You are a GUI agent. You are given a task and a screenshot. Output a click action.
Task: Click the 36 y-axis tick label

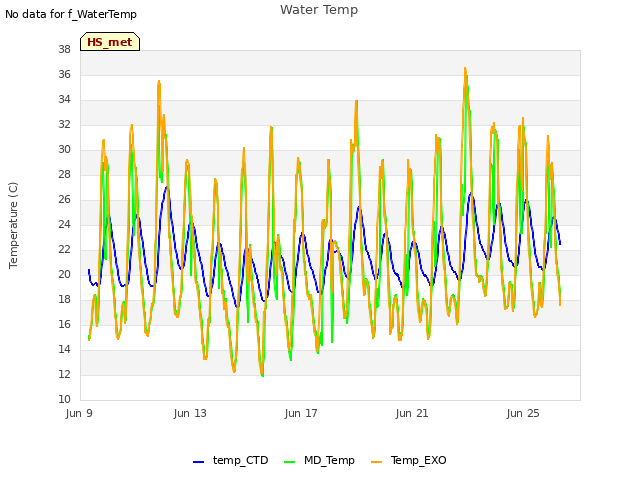click(x=64, y=74)
